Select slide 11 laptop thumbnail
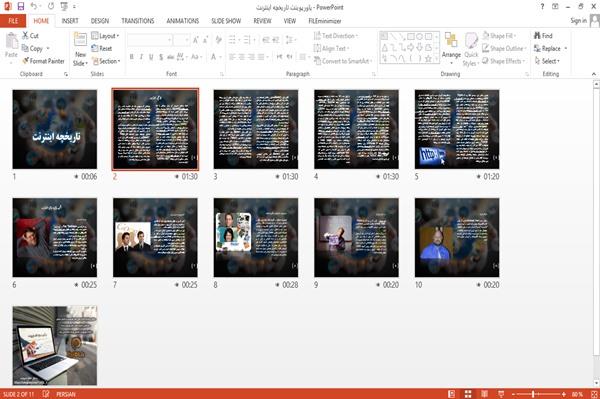 [x=55, y=345]
